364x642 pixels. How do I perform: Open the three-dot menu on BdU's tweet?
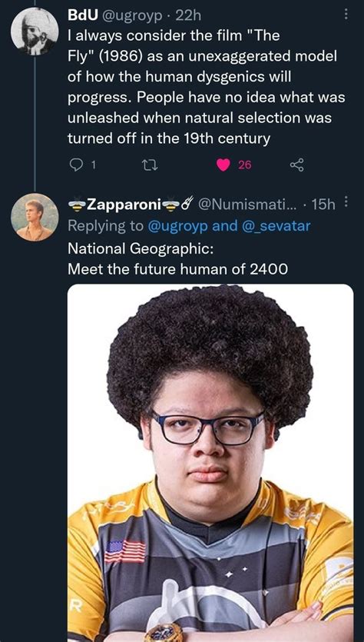coord(346,15)
